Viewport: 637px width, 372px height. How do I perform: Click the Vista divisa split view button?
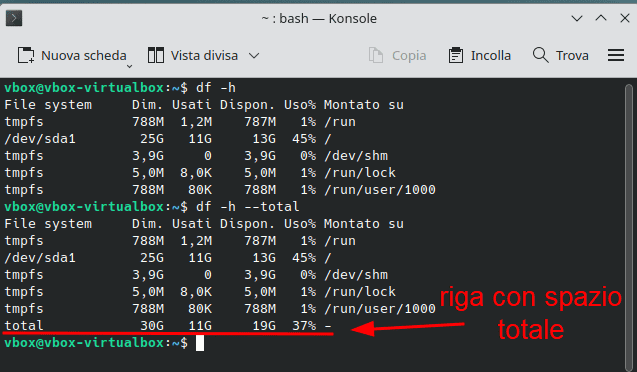click(x=193, y=55)
